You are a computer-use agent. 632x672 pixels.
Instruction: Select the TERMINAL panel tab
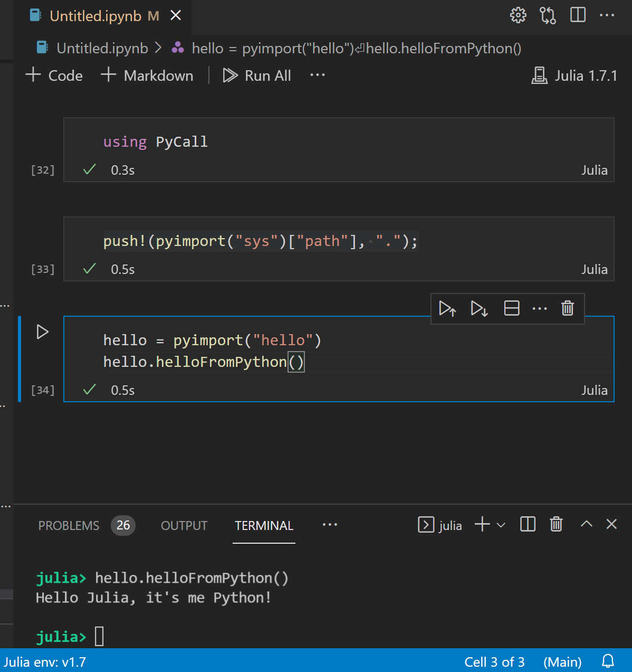(x=264, y=526)
